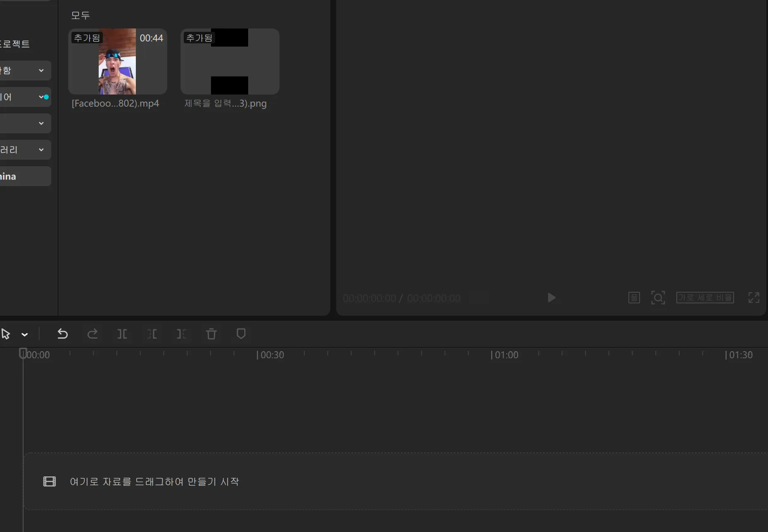Select the '모두' filter tab
768x532 pixels.
(80, 15)
